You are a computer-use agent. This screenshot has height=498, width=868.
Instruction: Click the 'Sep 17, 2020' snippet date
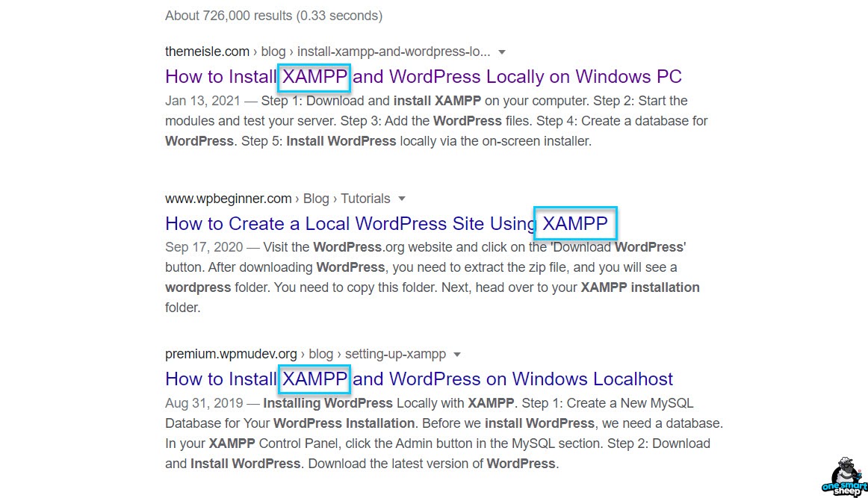pos(204,247)
